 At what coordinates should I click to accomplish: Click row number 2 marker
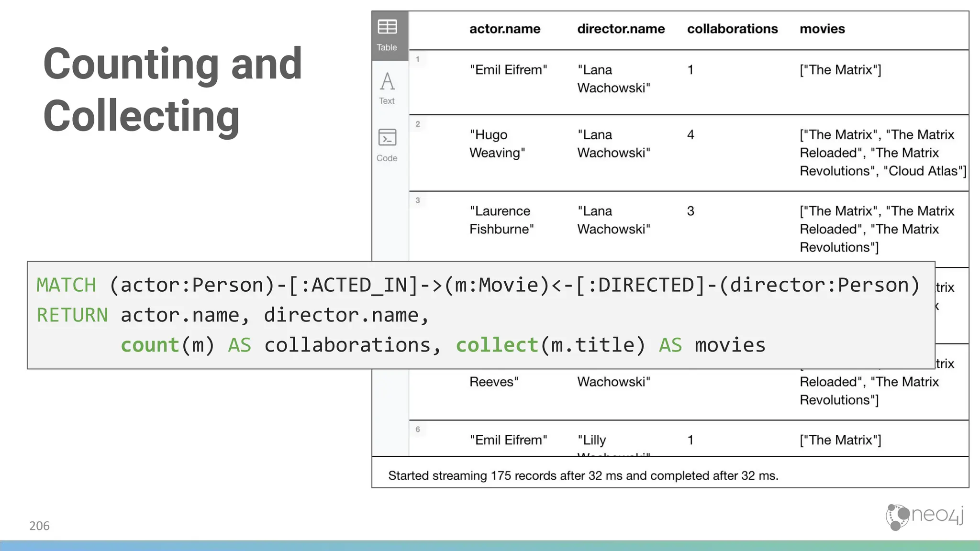click(417, 124)
